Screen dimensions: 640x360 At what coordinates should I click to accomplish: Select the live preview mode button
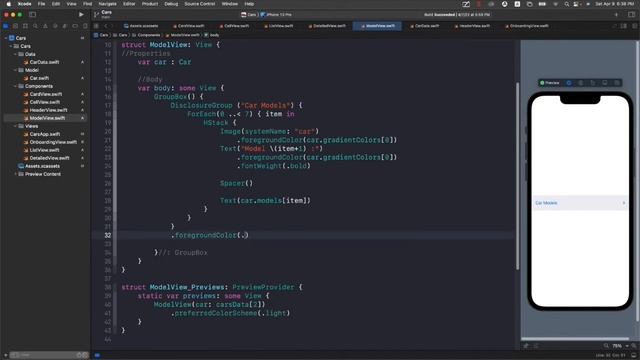pyautogui.click(x=569, y=83)
